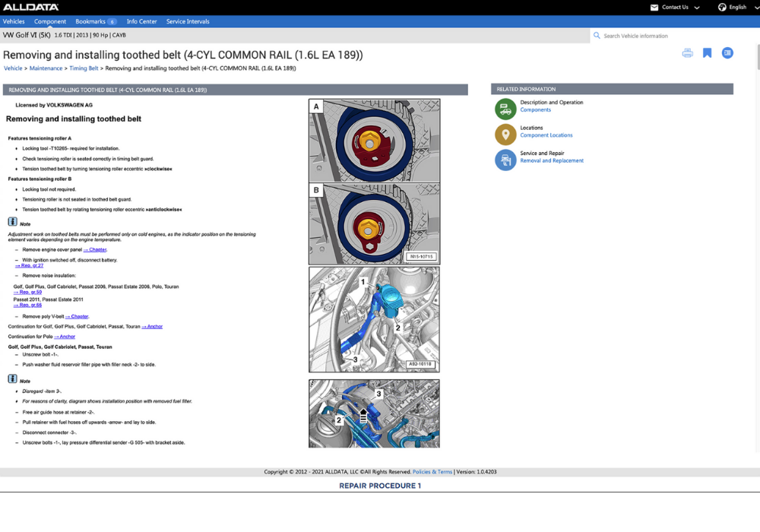Expand the Contact Us dropdown arrow
Screen dimensions: 760x532
(x=697, y=8)
